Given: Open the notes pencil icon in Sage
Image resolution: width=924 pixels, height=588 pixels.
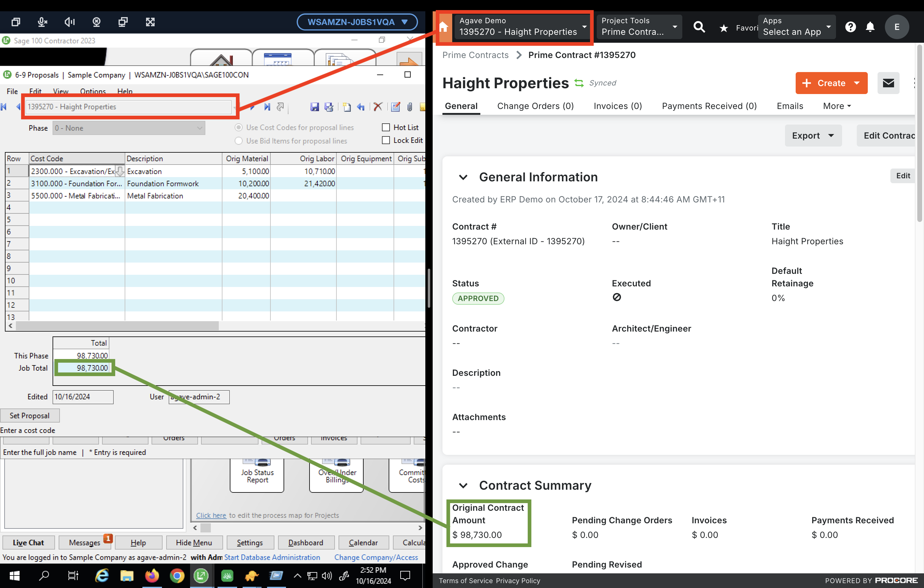Looking at the screenshot, I should [x=396, y=107].
